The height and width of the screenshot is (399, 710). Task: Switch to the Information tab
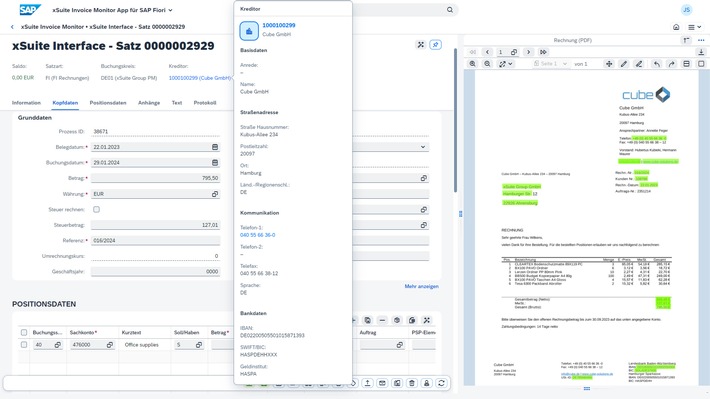[x=26, y=103]
